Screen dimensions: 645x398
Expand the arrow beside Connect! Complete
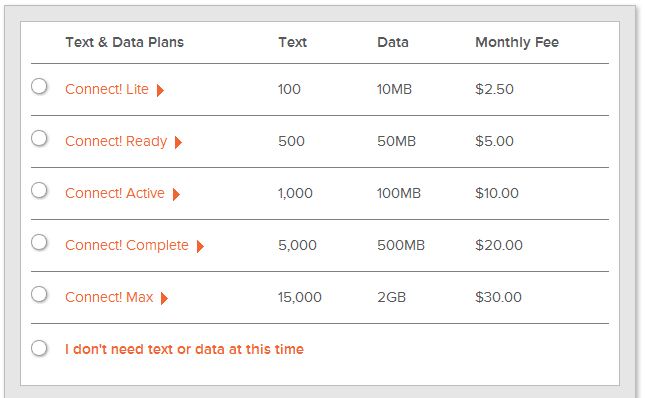pos(200,246)
